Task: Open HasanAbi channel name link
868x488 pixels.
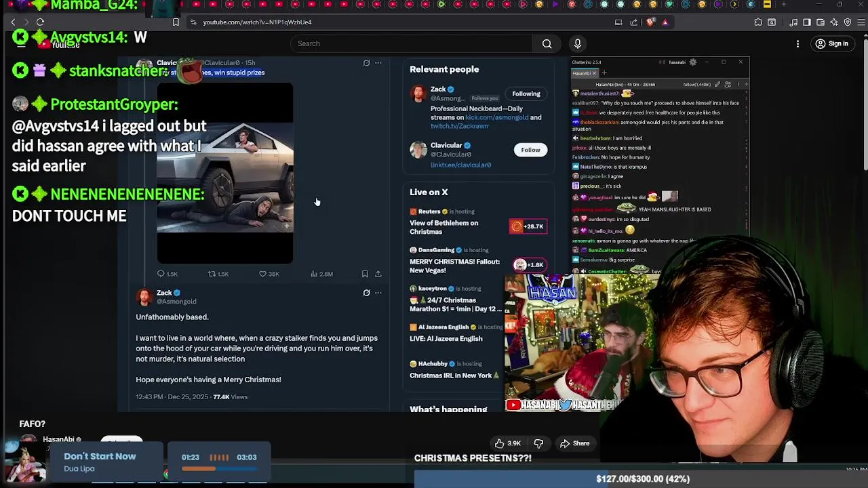Action: tap(58, 439)
